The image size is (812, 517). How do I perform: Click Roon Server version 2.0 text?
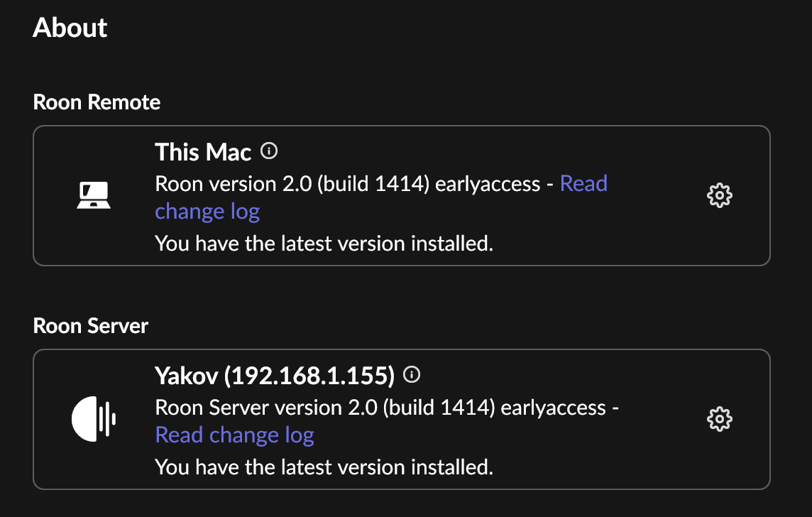coord(266,408)
